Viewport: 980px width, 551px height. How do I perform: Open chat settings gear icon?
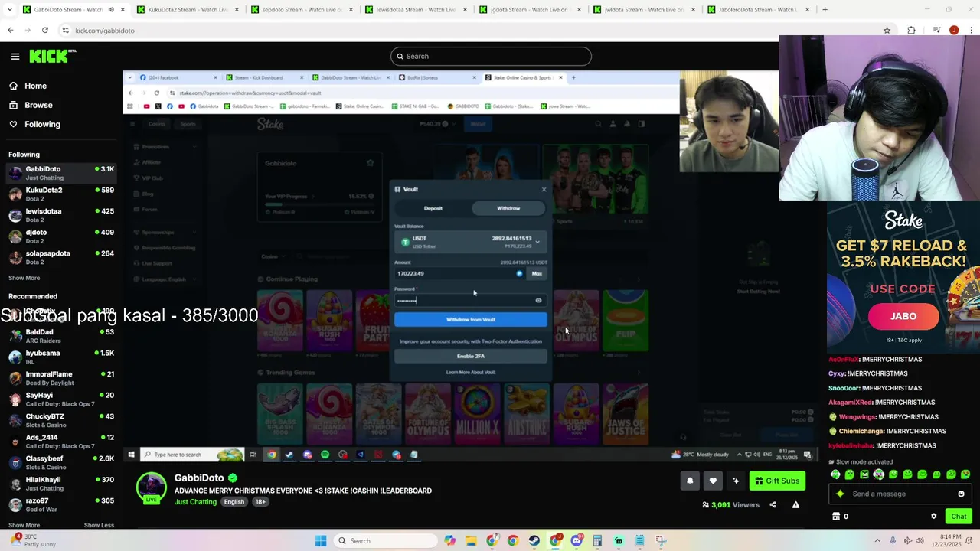coord(933,517)
